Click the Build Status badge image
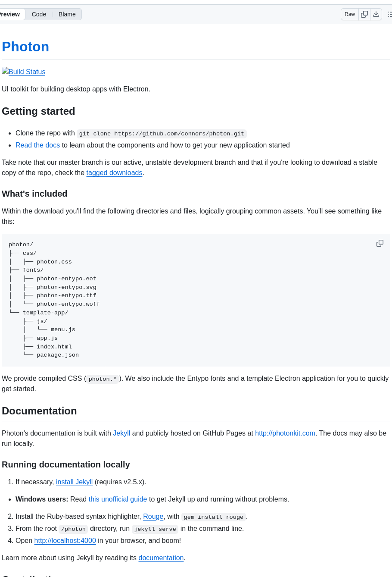 click(x=24, y=72)
